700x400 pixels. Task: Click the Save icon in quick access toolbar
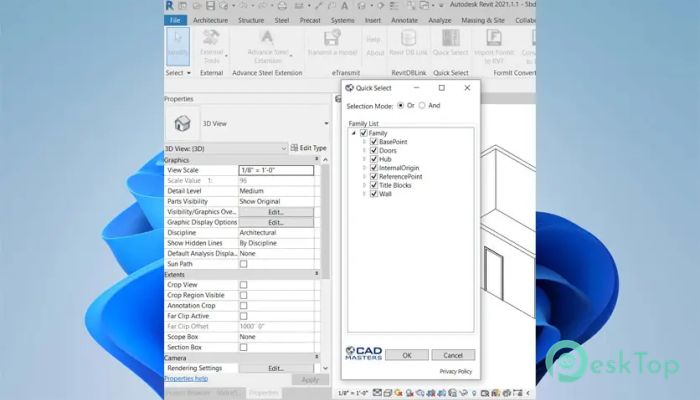[210, 5]
